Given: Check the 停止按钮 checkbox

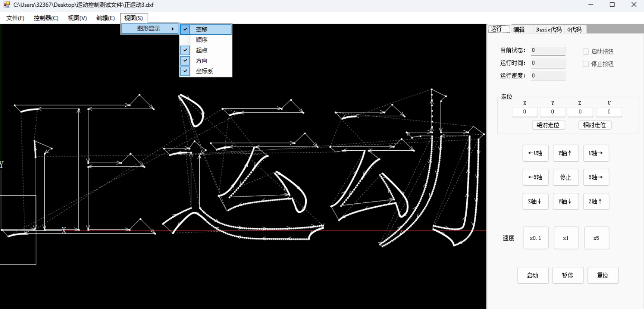Looking at the screenshot, I should click(x=586, y=64).
